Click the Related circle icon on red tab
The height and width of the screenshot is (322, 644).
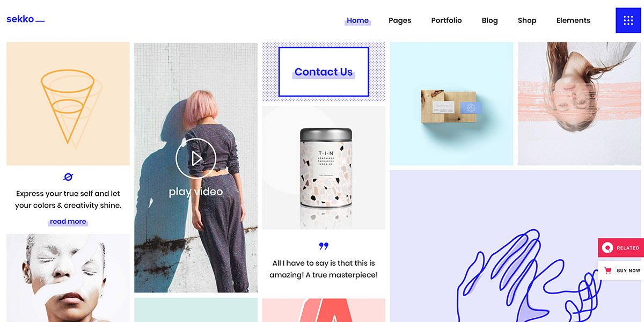(608, 248)
